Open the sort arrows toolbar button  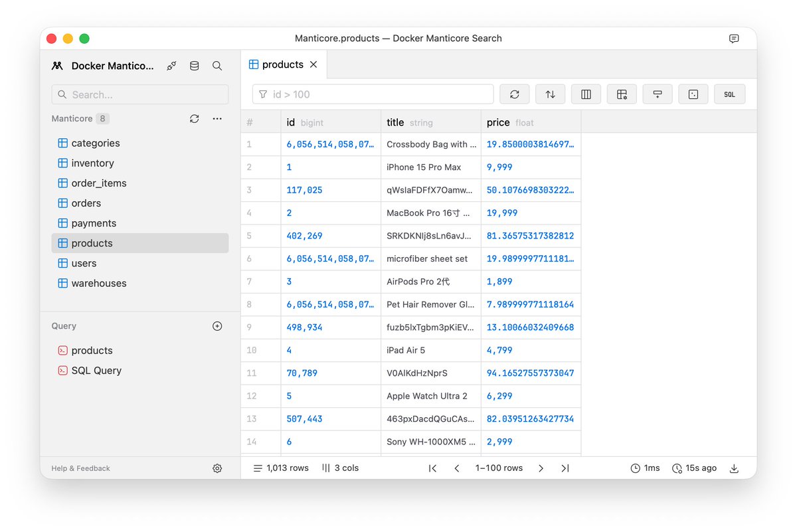pos(551,94)
